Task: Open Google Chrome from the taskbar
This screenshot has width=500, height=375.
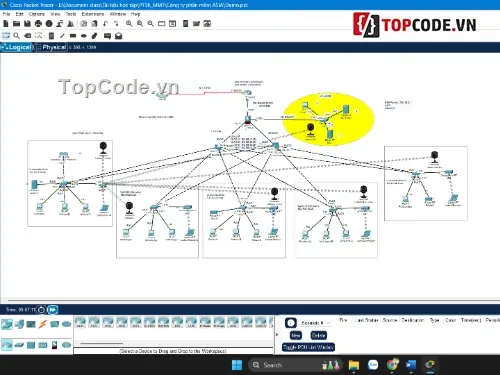Action: [392, 365]
